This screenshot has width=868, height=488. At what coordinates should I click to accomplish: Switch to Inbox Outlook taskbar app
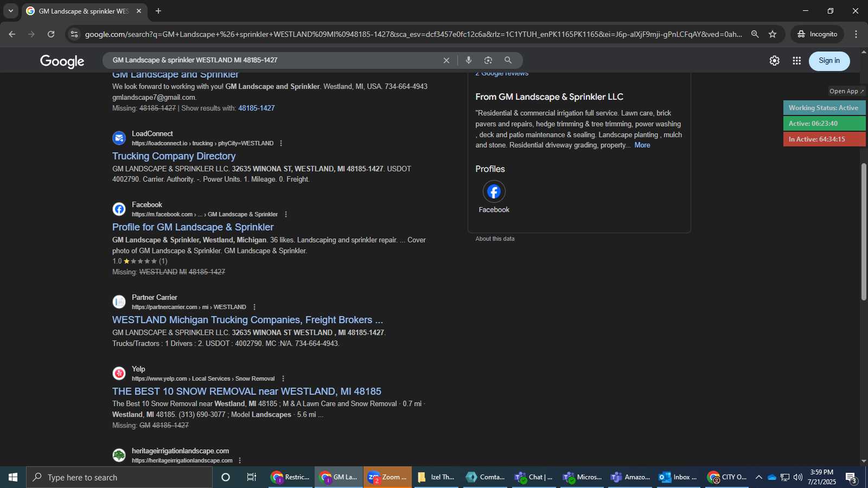(x=678, y=477)
